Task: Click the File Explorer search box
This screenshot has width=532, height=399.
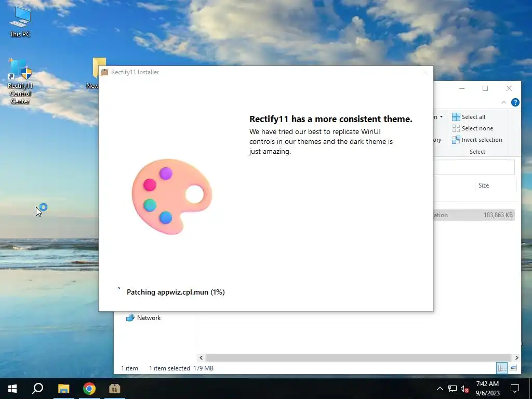Action: (474, 167)
